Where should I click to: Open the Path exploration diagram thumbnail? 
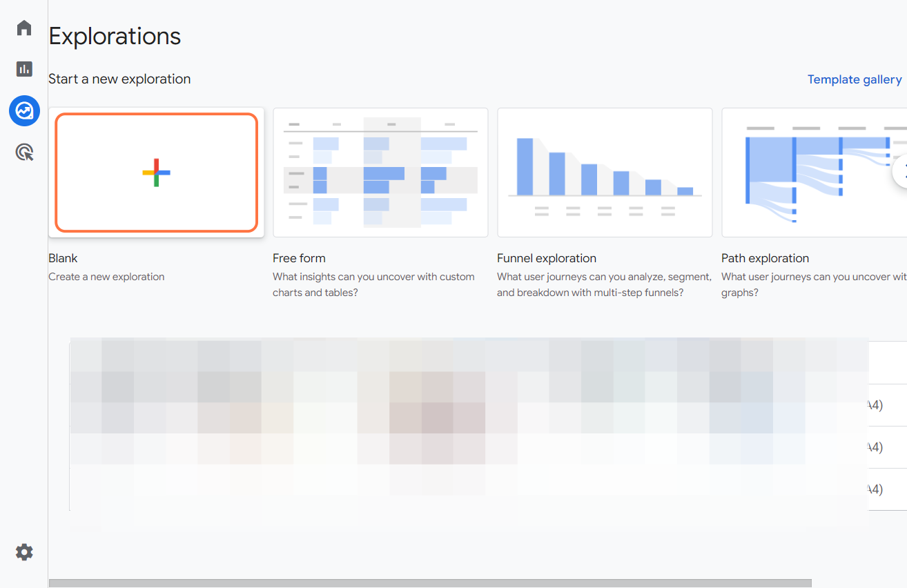[815, 173]
